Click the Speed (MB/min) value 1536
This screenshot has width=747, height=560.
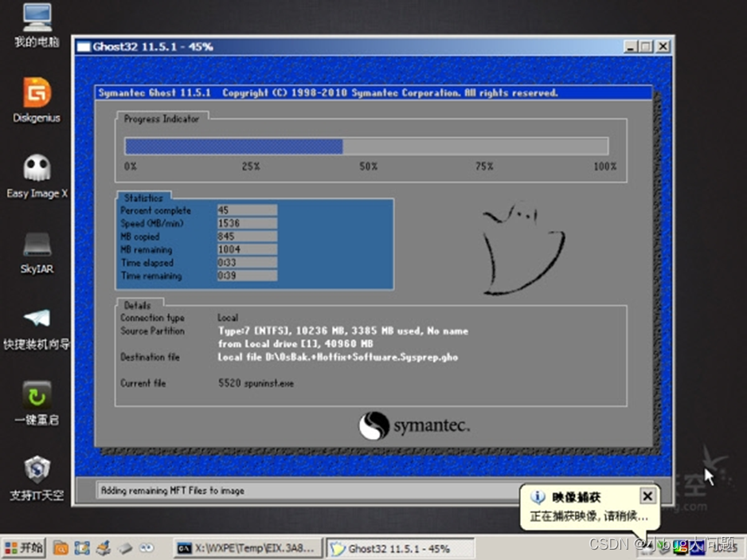click(247, 223)
